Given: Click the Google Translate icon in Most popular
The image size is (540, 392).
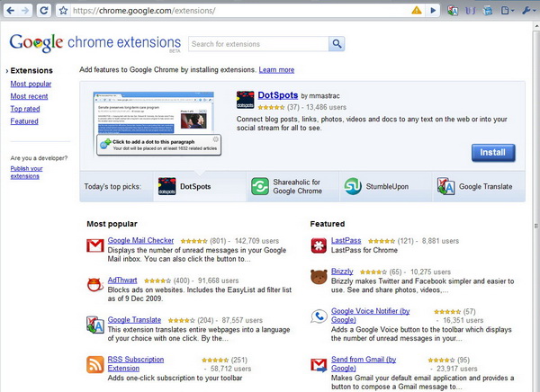Looking at the screenshot, I should tap(95, 325).
